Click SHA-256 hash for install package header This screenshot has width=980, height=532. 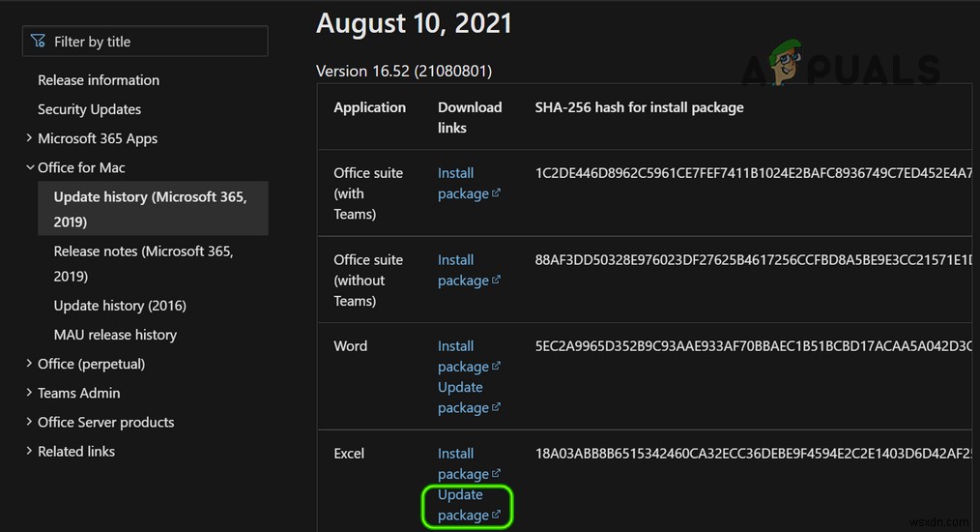639,107
